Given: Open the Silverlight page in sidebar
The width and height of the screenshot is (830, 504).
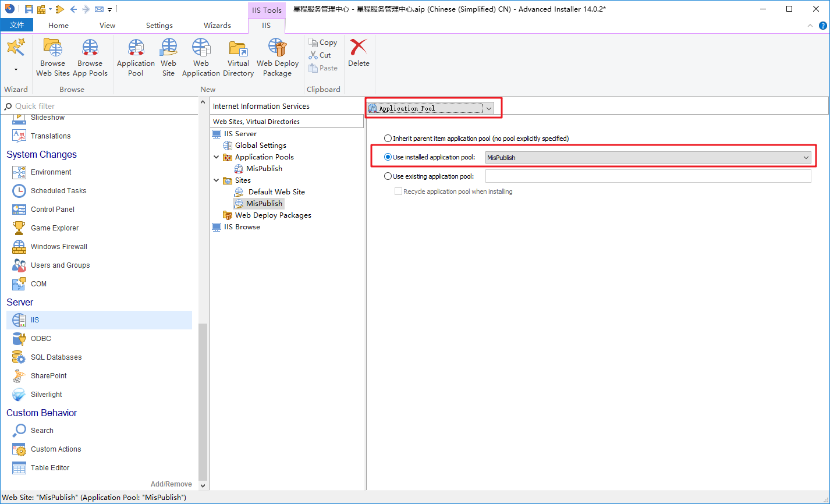Looking at the screenshot, I should tap(47, 395).
